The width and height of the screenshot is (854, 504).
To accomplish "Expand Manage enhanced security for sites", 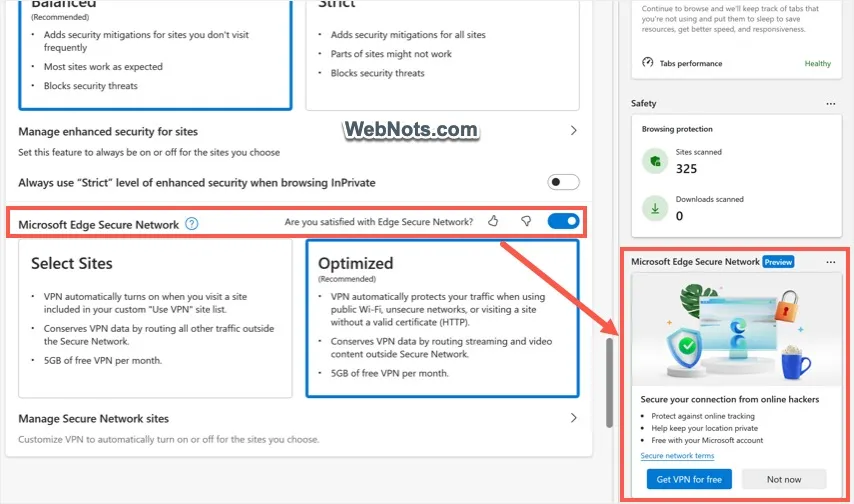I will pyautogui.click(x=298, y=141).
